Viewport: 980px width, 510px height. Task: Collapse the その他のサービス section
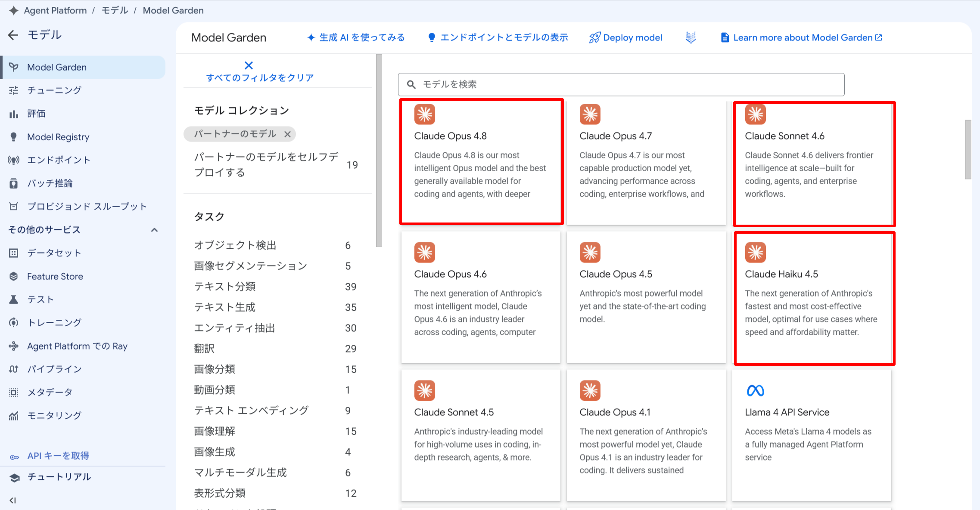coord(154,230)
